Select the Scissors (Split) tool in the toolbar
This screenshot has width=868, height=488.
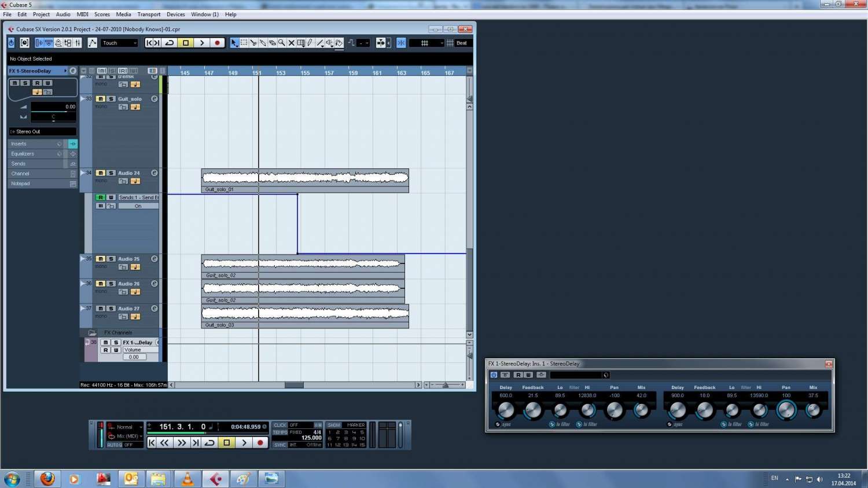pyautogui.click(x=253, y=43)
